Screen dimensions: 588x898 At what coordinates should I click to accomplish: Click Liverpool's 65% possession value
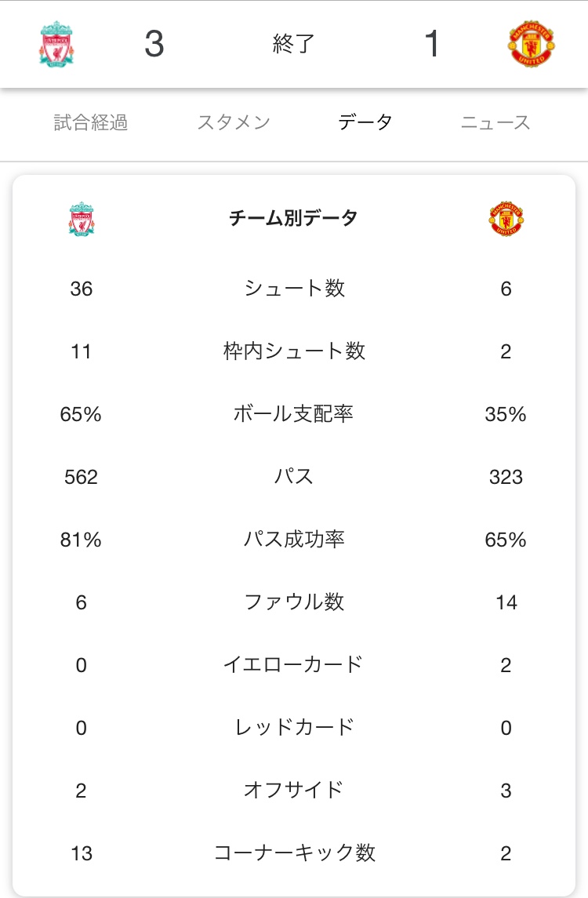tap(81, 414)
